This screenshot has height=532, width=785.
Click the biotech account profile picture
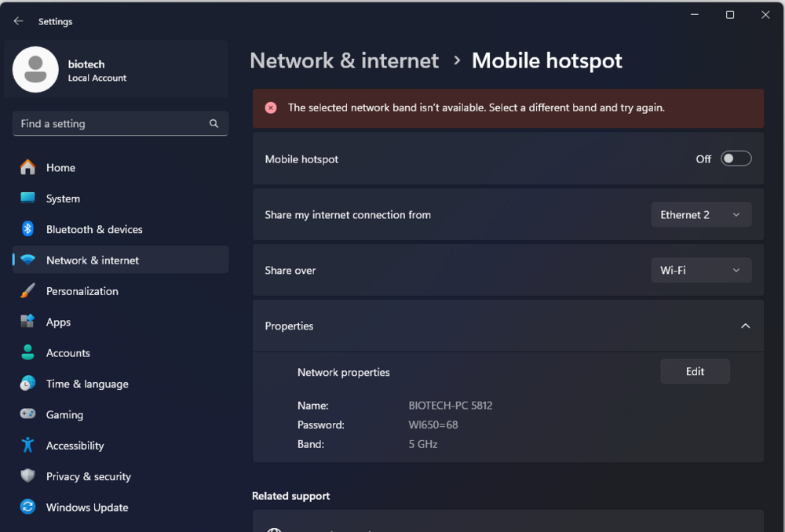tap(35, 70)
